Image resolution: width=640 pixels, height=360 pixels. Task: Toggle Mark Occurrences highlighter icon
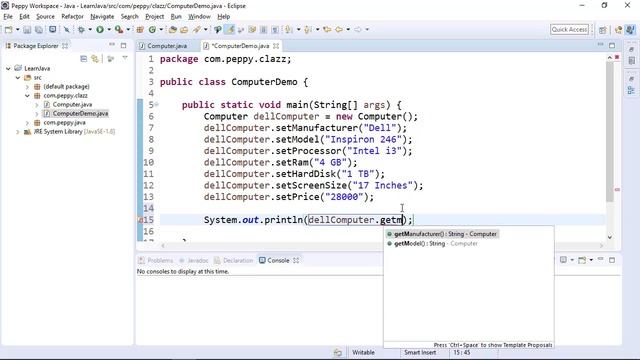[x=230, y=30]
